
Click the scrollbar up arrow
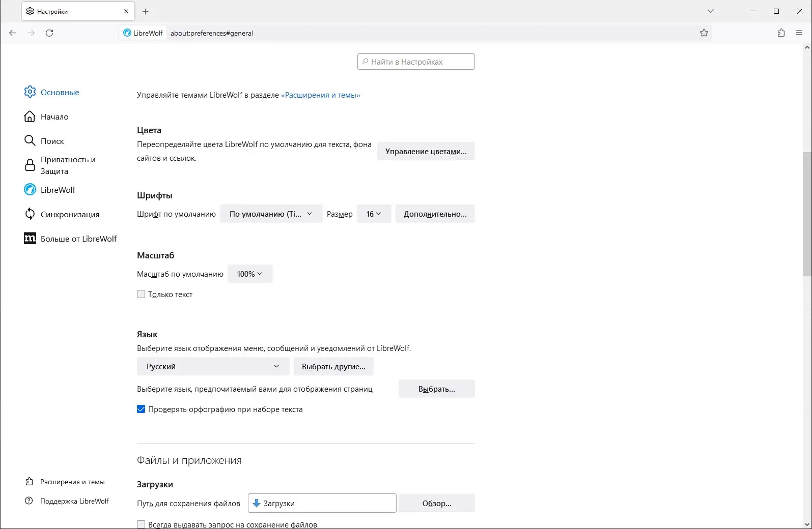pos(807,47)
